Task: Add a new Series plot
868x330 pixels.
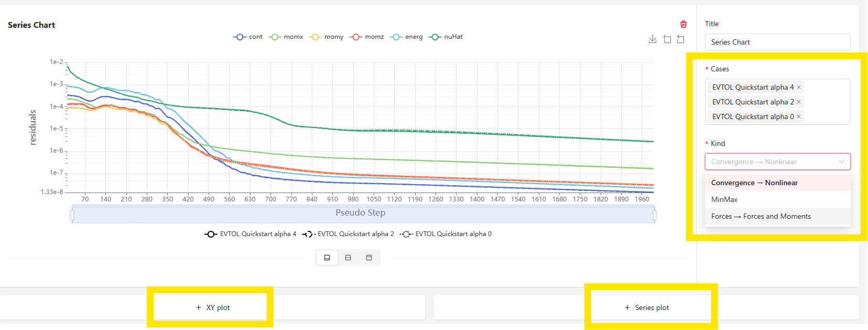Action: (646, 307)
